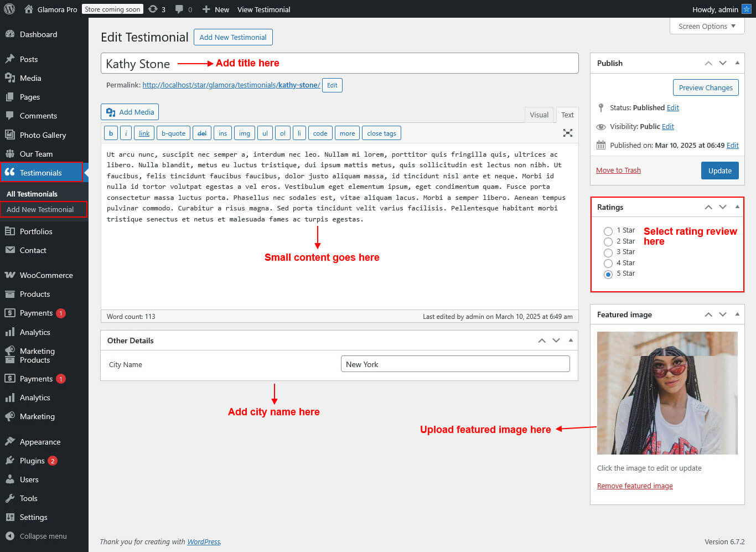
Task: Open WooCommerce icon in sidebar
Action: tap(9, 275)
